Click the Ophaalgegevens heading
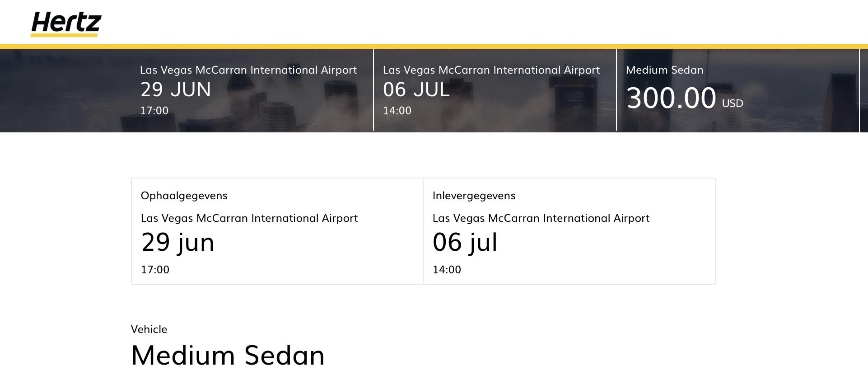The width and height of the screenshot is (868, 389). (x=184, y=196)
